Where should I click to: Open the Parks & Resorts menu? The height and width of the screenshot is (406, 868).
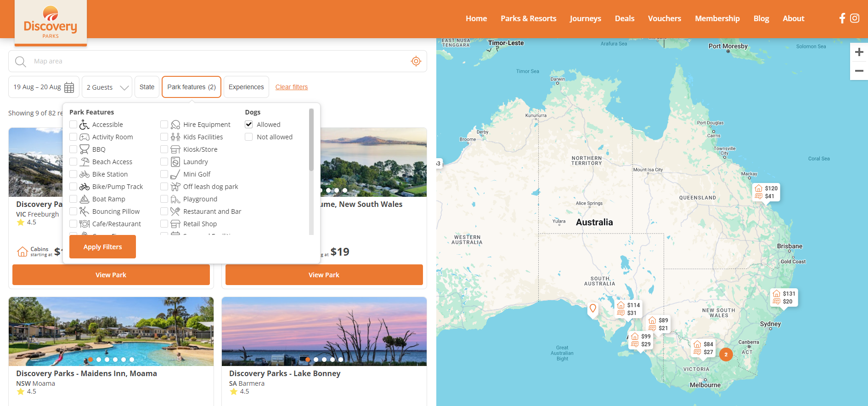(x=528, y=18)
